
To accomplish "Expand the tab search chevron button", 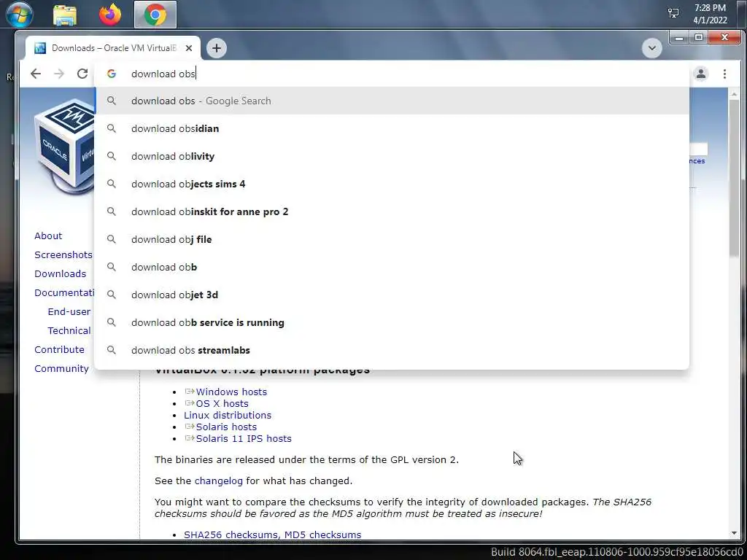I will [651, 48].
